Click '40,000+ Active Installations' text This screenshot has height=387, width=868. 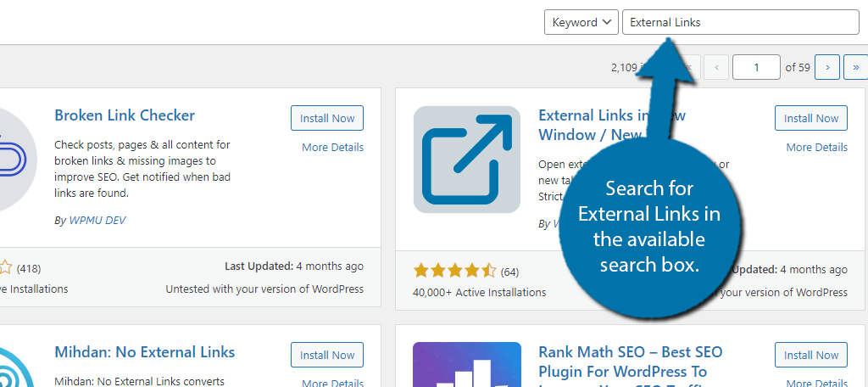[480, 292]
